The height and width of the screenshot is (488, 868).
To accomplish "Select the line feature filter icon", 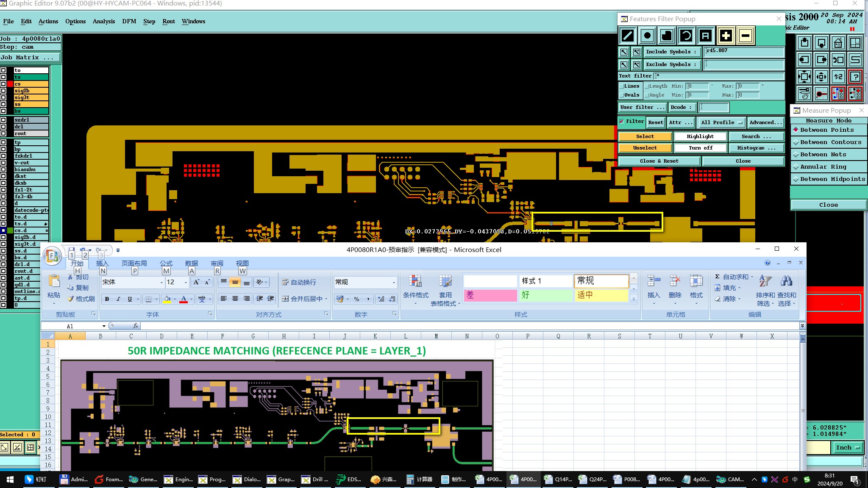I will pos(628,36).
